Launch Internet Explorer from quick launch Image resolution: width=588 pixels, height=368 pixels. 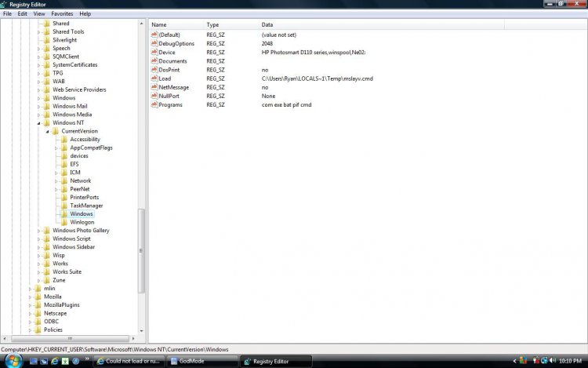point(55,361)
